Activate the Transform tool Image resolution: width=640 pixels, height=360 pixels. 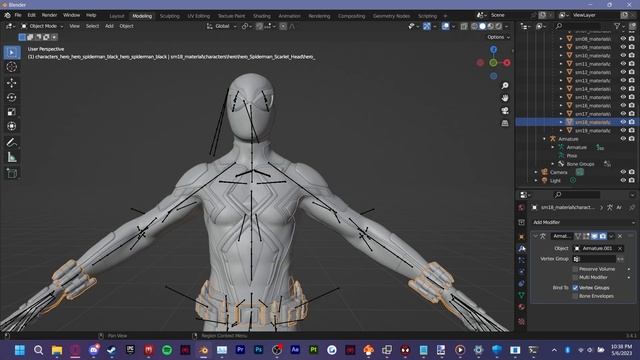(11, 126)
